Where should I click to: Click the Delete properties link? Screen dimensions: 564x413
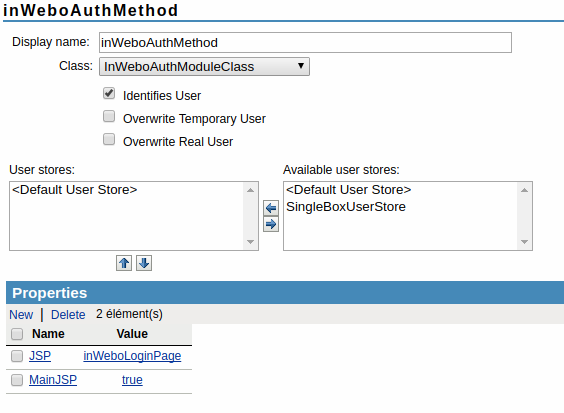(x=68, y=315)
